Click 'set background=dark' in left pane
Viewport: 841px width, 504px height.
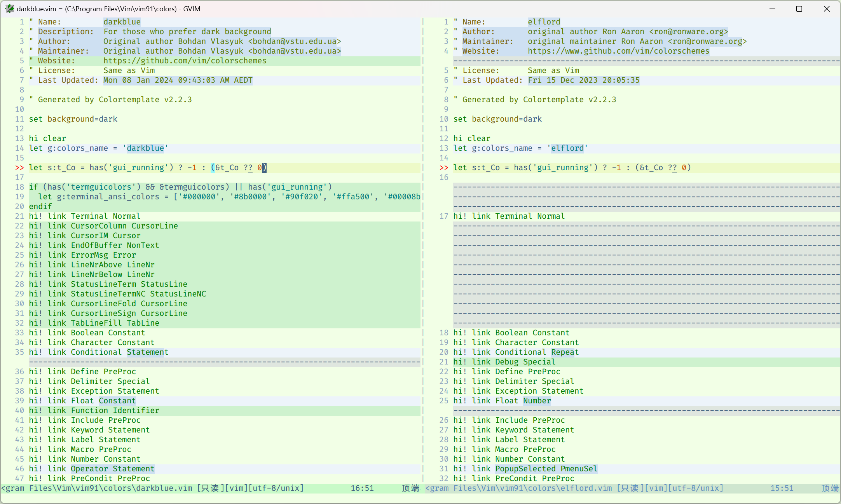click(x=73, y=119)
